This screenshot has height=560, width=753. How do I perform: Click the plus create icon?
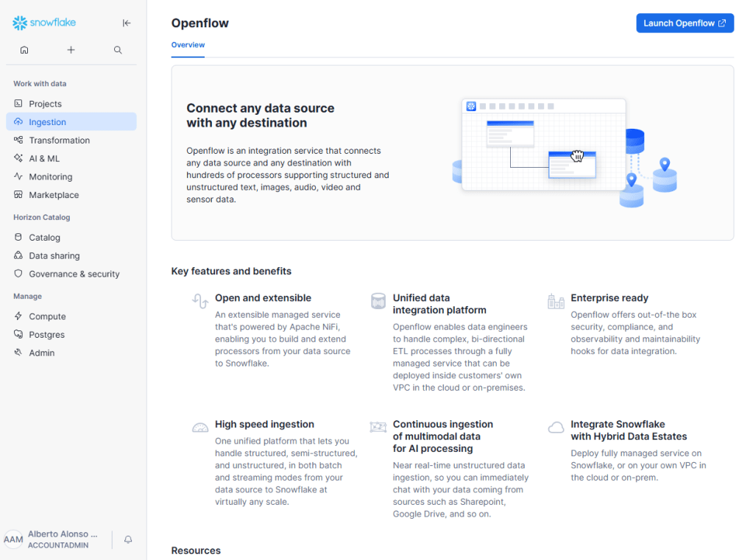71,50
